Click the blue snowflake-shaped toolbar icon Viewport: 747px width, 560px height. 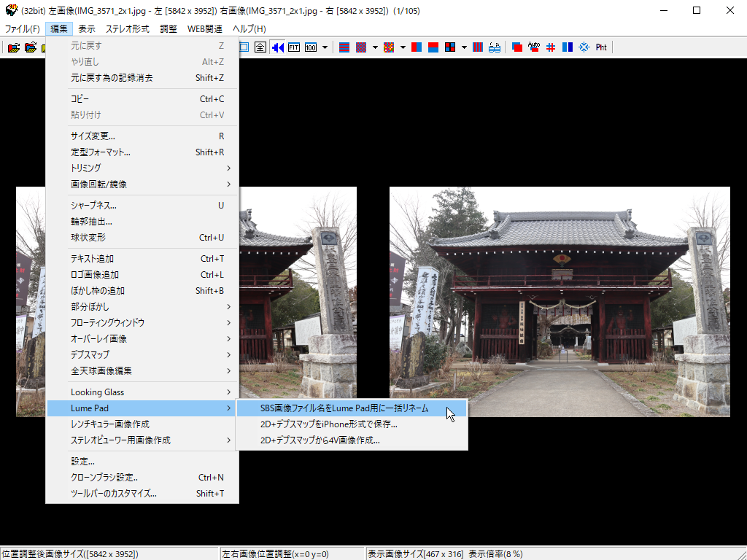point(584,47)
